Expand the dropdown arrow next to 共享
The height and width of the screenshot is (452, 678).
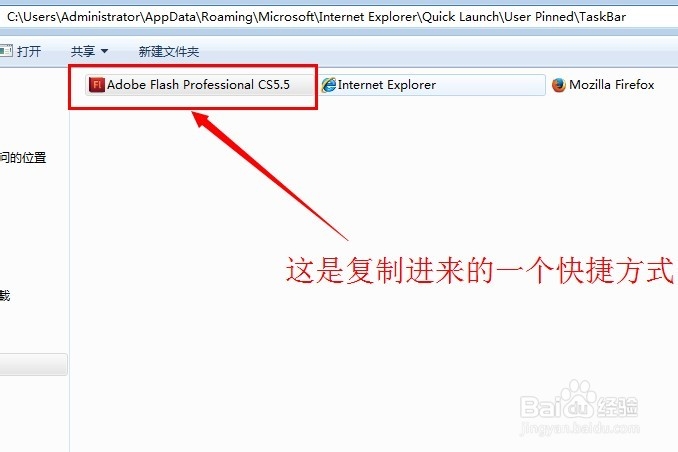104,51
